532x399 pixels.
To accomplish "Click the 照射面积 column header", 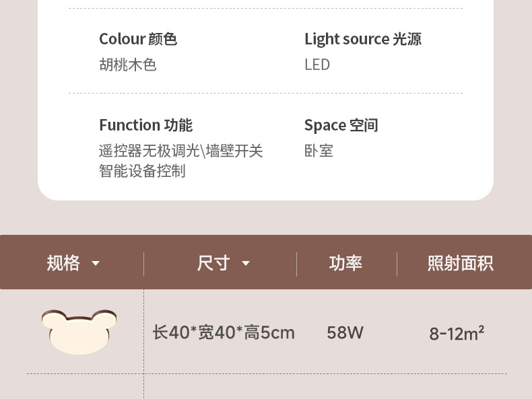I will [460, 263].
